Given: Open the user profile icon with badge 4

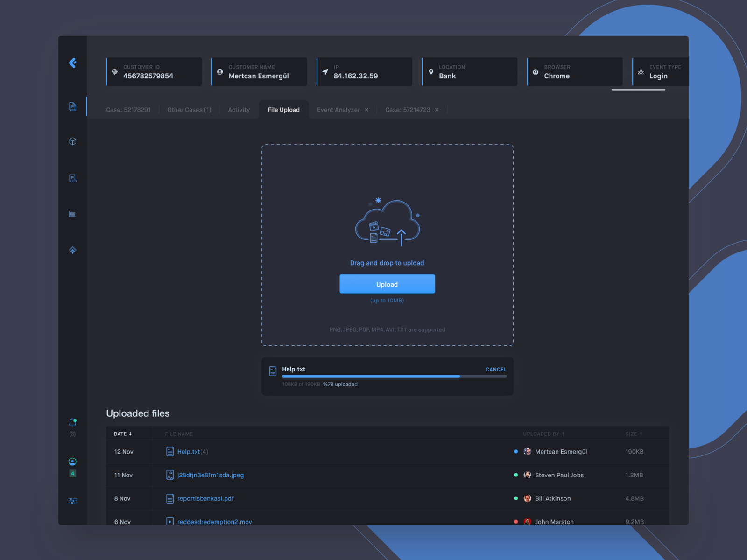Looking at the screenshot, I should [x=72, y=462].
